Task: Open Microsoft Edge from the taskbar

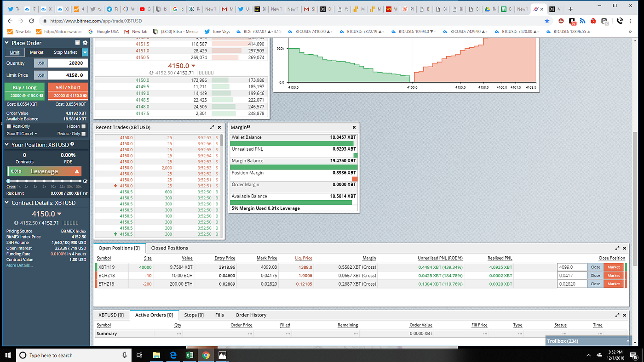Action: point(173,355)
